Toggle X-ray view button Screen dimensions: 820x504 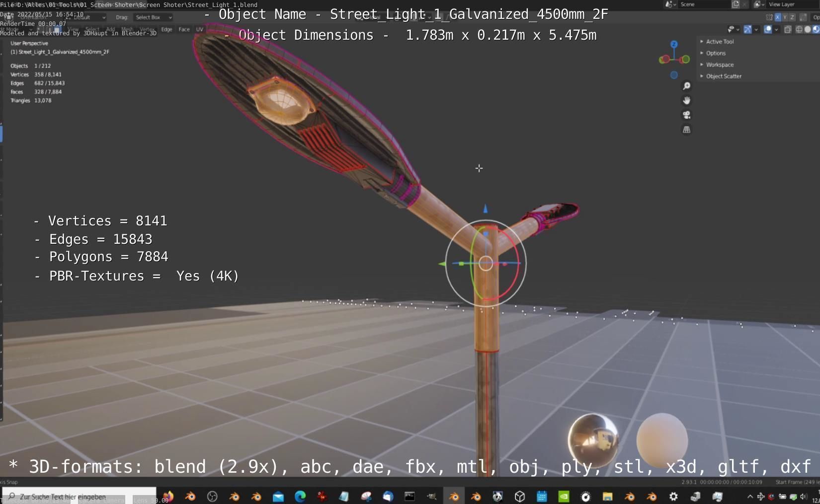(x=788, y=29)
